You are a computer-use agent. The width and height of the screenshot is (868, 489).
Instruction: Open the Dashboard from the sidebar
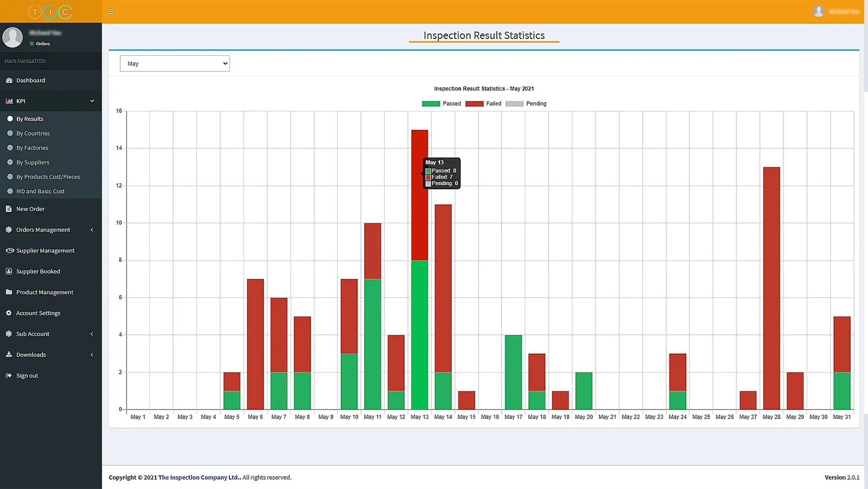(30, 80)
